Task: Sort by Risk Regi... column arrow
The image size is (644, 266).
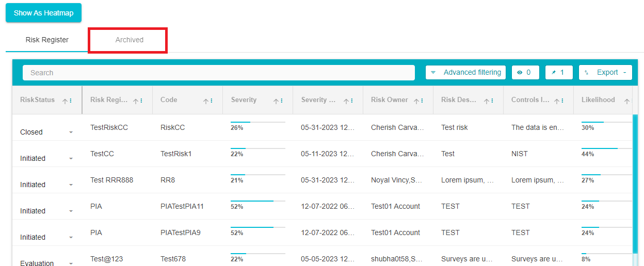Action: click(136, 101)
